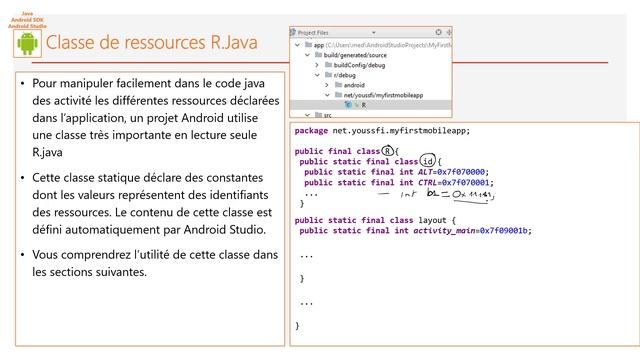Click the Project Files panel icon
640x360 pixels.
(x=293, y=32)
